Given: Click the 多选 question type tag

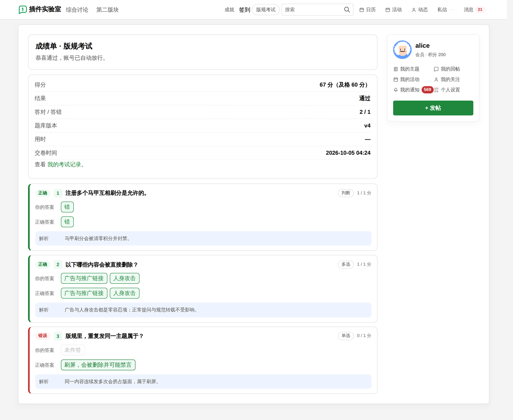Looking at the screenshot, I should 346,265.
